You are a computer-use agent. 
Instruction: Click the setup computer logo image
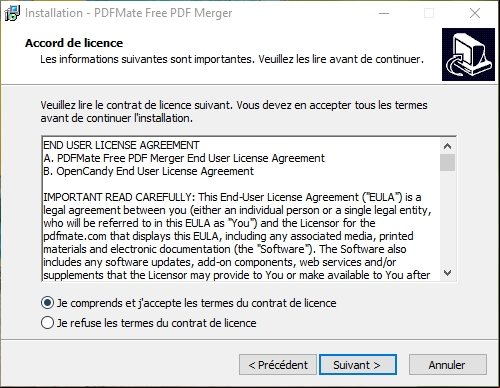[x=468, y=55]
